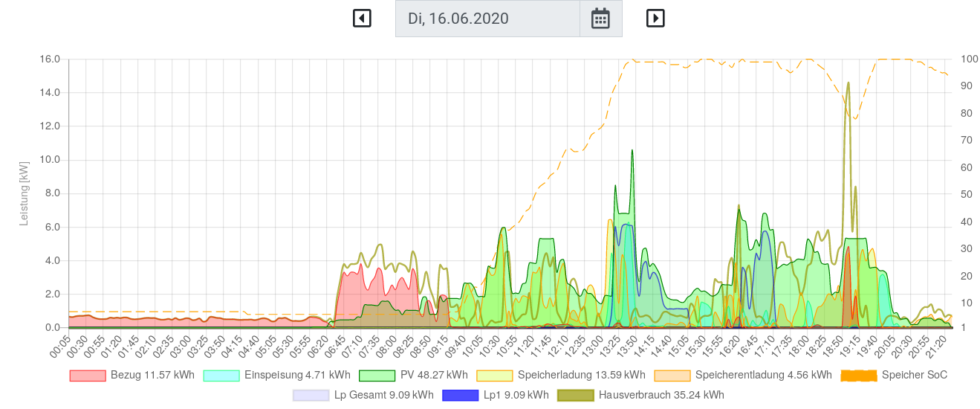Image resolution: width=980 pixels, height=409 pixels.
Task: Toggle Speicher SoC legend series
Action: click(x=894, y=375)
